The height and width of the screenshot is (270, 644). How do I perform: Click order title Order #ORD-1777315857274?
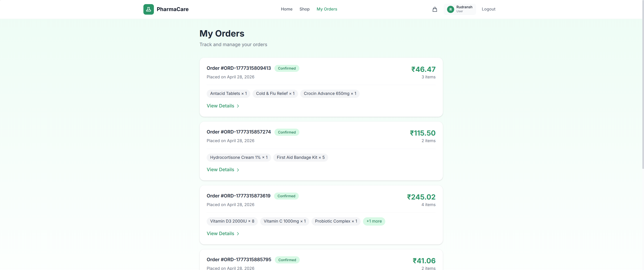tap(239, 132)
